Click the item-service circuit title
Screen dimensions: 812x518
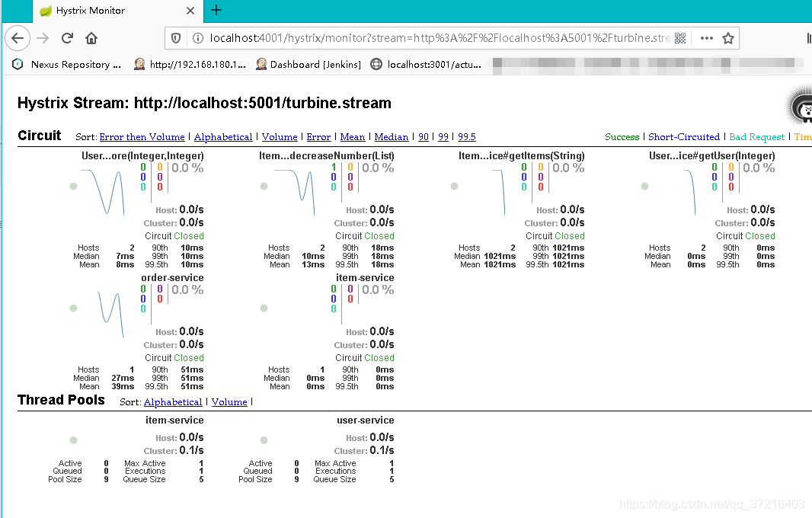click(x=365, y=277)
